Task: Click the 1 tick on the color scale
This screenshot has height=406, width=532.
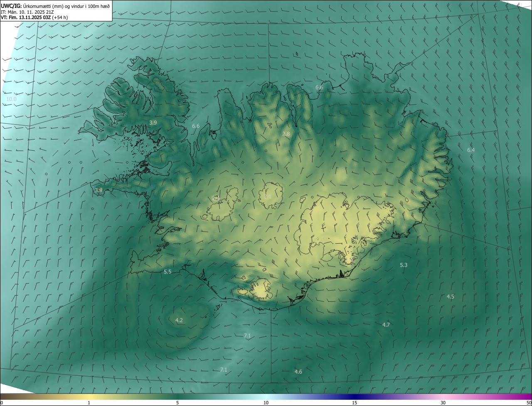Action: [89, 403]
